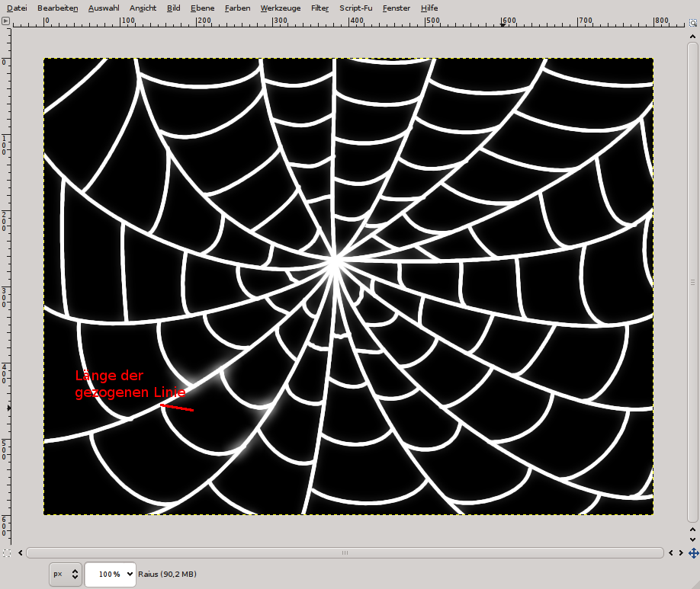The image size is (700, 589).
Task: Open the Filter menu
Action: pos(319,8)
